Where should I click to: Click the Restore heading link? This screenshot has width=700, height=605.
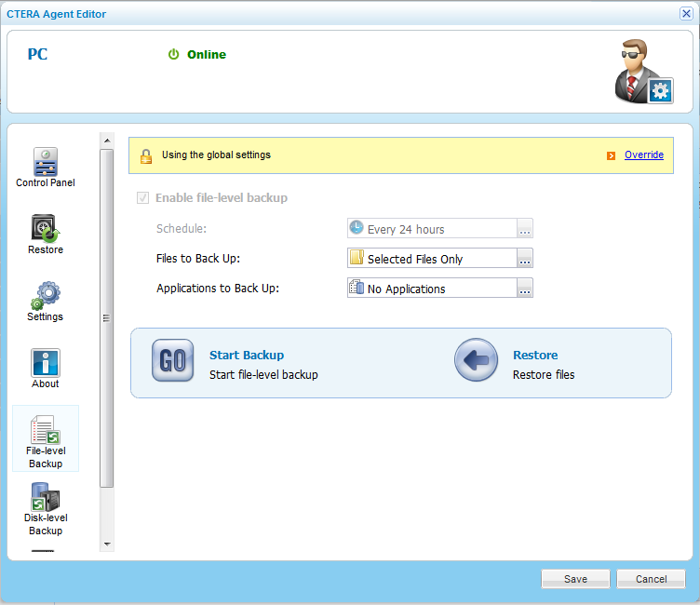[x=535, y=355]
